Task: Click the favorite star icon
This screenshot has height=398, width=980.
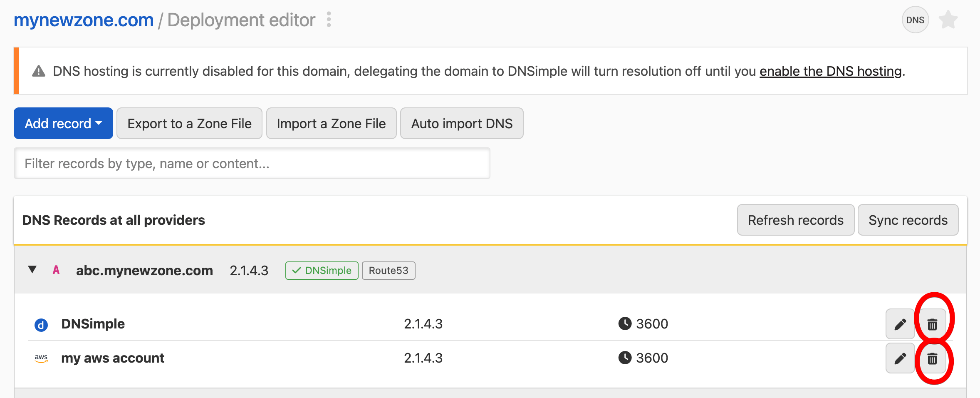Action: [x=948, y=20]
